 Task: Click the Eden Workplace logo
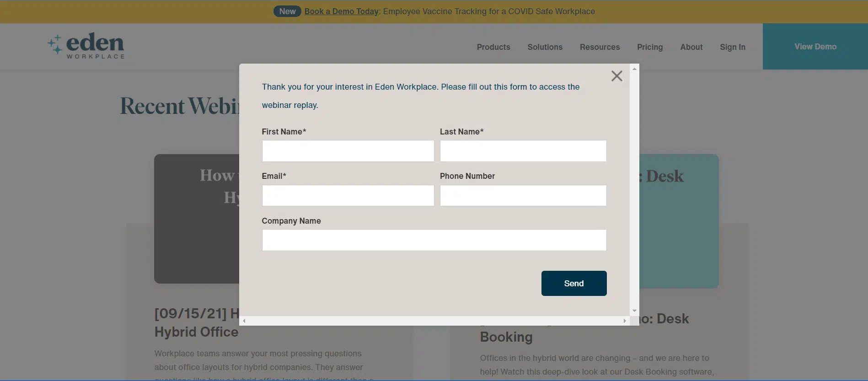click(86, 46)
